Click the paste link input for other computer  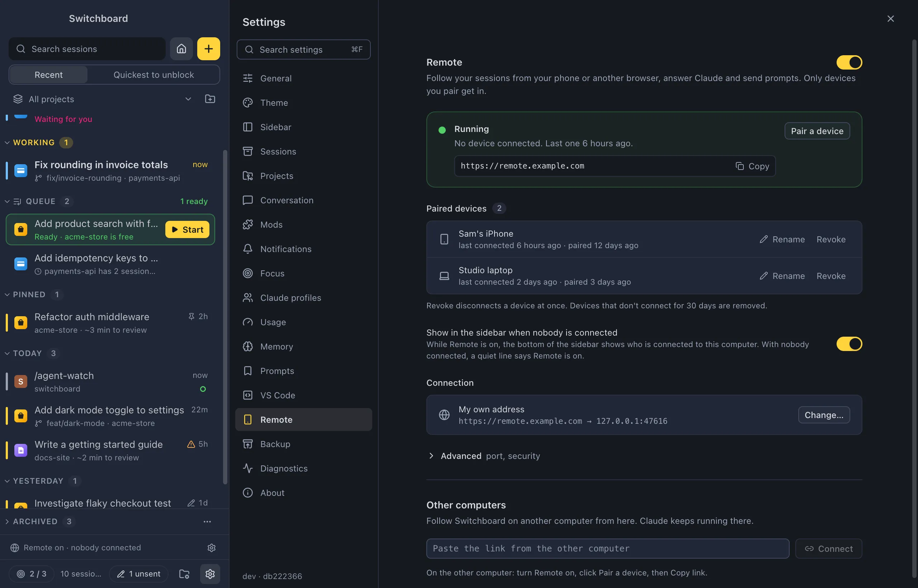[x=607, y=548]
